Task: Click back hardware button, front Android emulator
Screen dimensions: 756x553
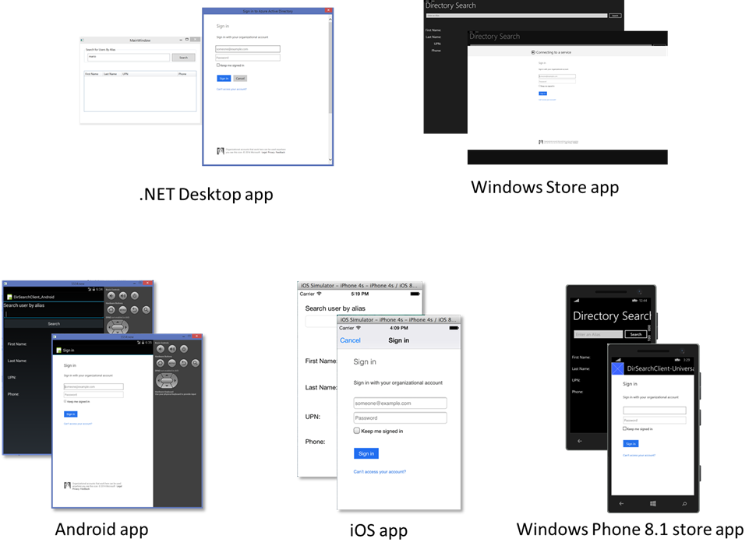Action: pyautogui.click(x=184, y=363)
